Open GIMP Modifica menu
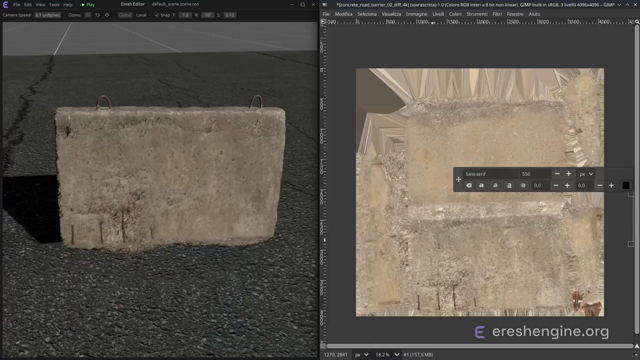This screenshot has width=640, height=360. (x=343, y=14)
